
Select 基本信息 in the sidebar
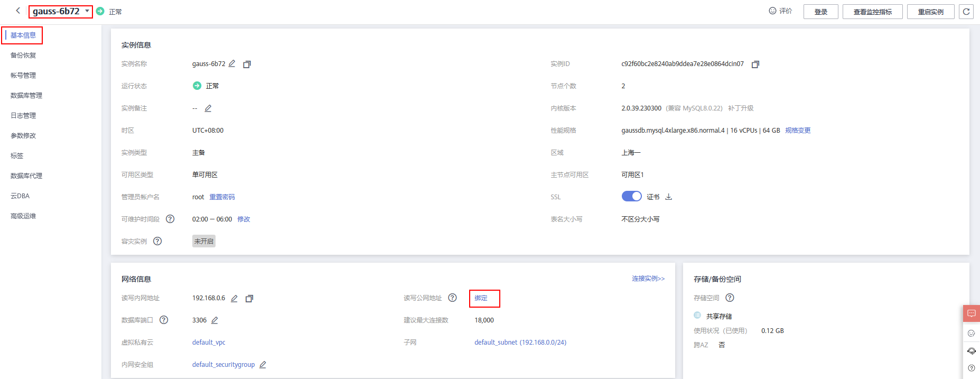[x=23, y=35]
